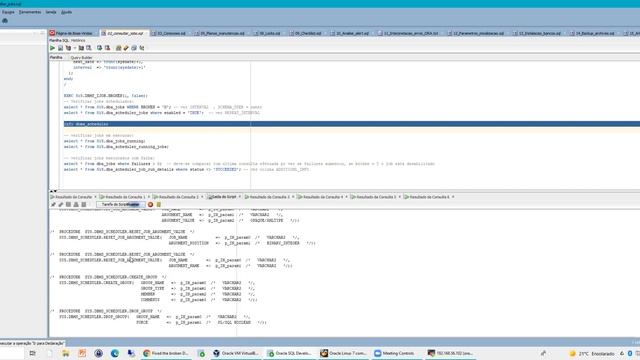Open the Ajuda menu
This screenshot has height=360, width=640.
point(67,12)
